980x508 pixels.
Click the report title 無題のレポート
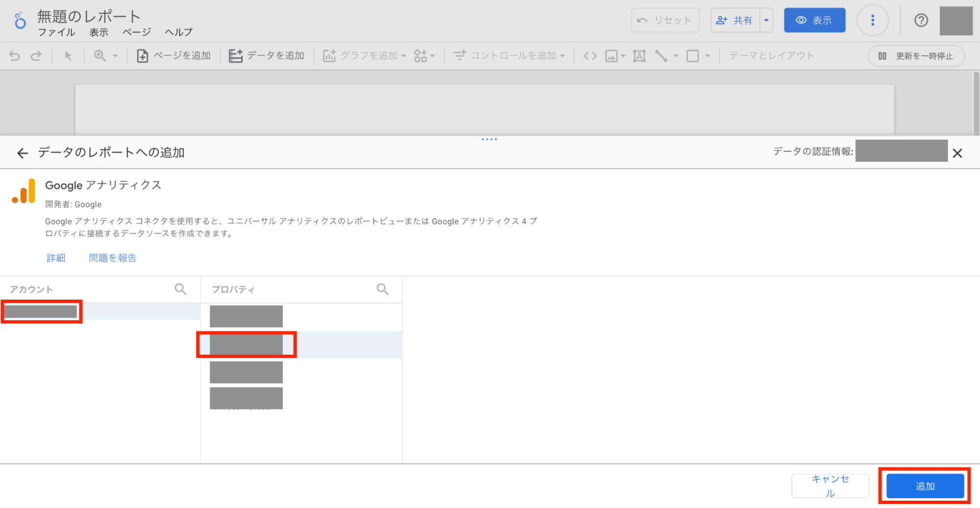point(89,17)
